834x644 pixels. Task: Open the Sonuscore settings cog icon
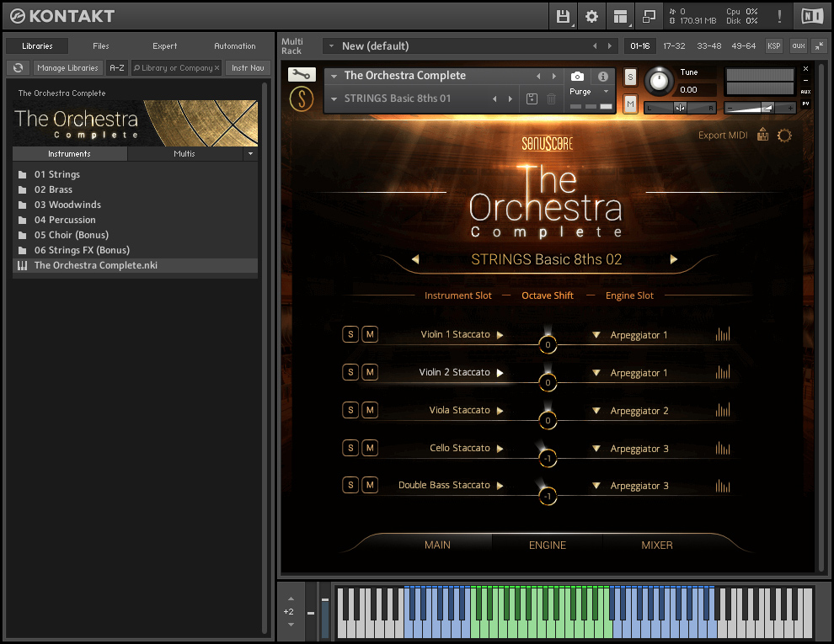click(x=784, y=136)
